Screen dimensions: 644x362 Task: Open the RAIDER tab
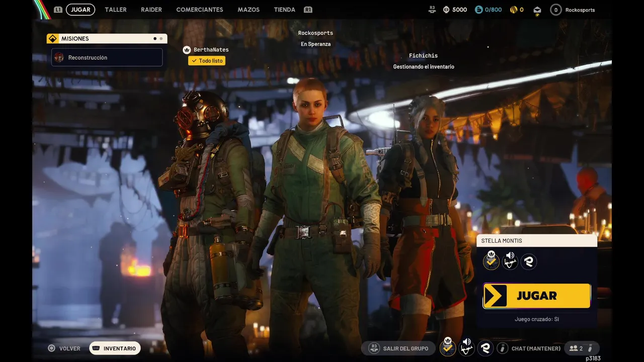pyautogui.click(x=151, y=10)
